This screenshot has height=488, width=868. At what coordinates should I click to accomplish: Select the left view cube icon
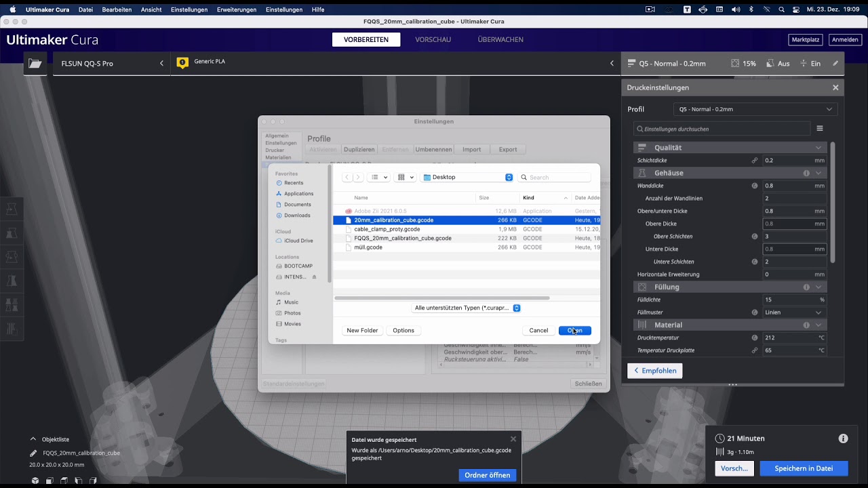(x=79, y=481)
